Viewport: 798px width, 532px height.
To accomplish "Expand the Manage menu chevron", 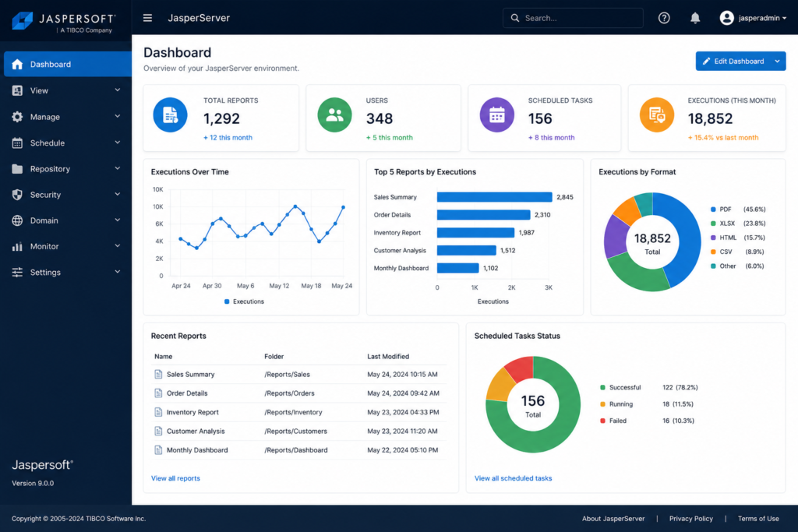I will click(118, 116).
